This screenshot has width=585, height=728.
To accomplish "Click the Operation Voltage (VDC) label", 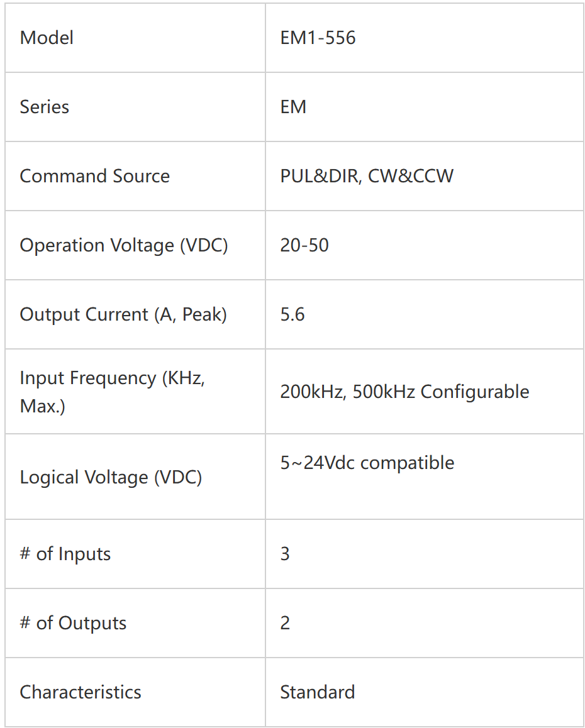I will tap(124, 245).
